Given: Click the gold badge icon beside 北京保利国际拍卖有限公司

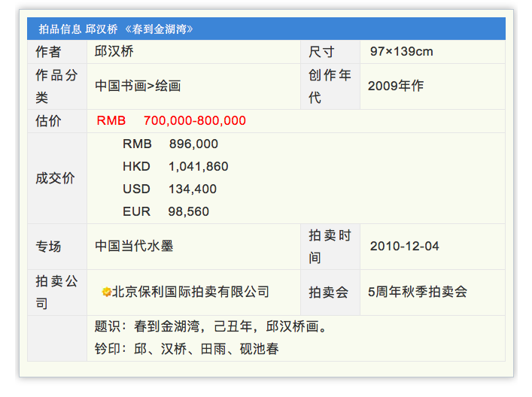Looking at the screenshot, I should pos(106,292).
